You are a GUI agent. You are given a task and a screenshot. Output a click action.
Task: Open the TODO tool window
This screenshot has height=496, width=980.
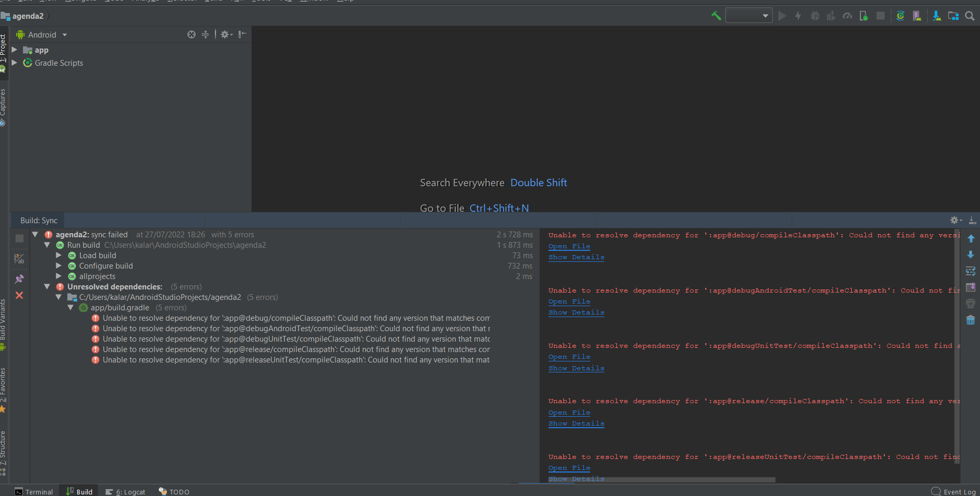[x=174, y=491]
